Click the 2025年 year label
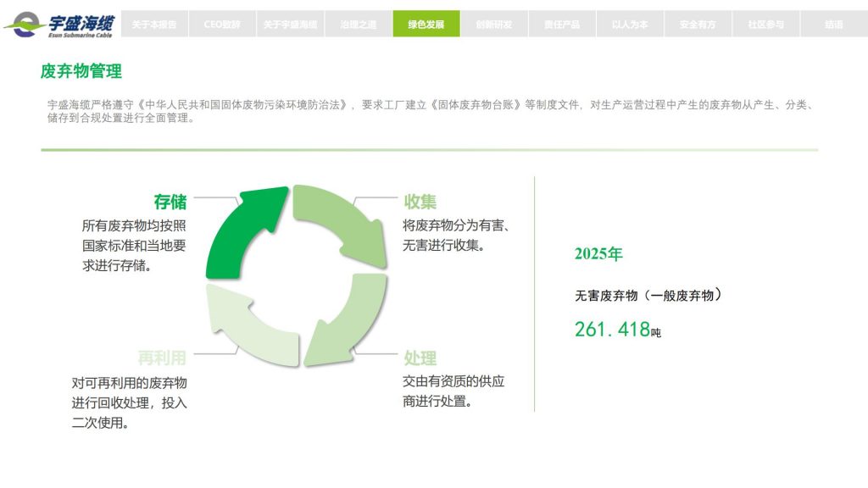 (598, 254)
